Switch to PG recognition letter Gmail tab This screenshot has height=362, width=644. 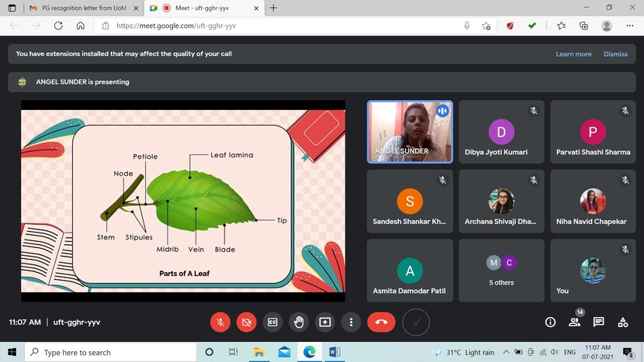point(81,8)
